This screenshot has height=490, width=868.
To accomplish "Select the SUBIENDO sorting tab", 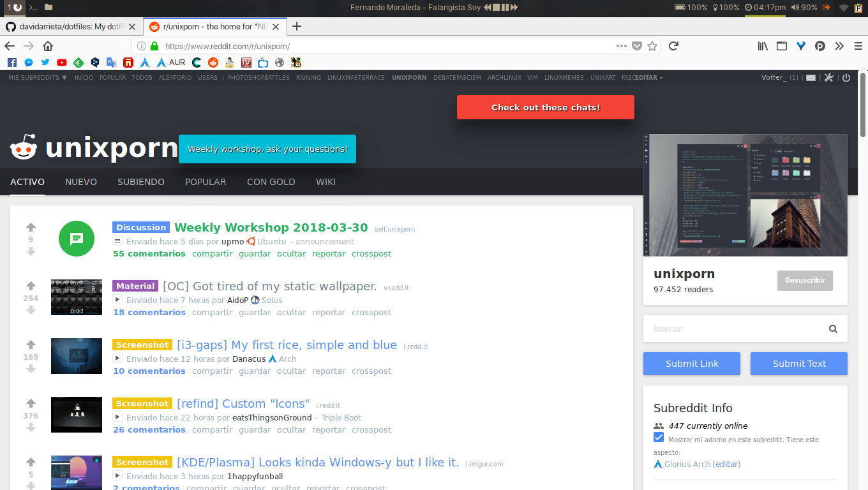I will [141, 182].
